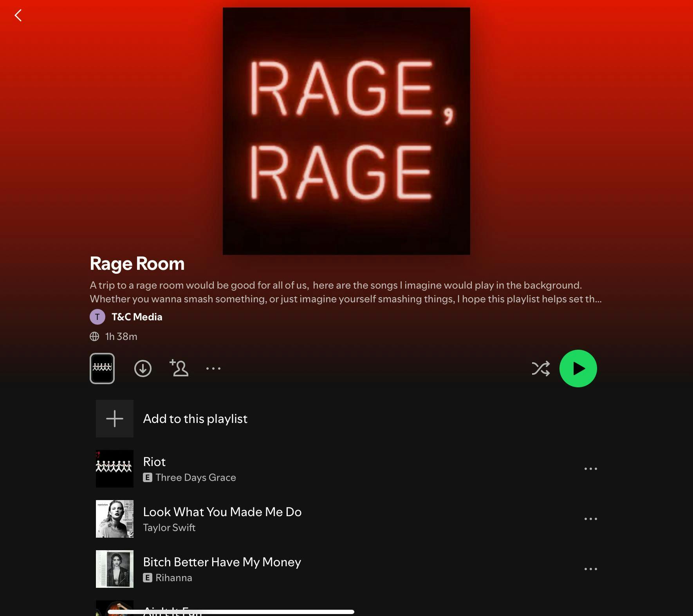Click the plus icon to add songs
This screenshot has height=616, width=693.
pyautogui.click(x=115, y=419)
